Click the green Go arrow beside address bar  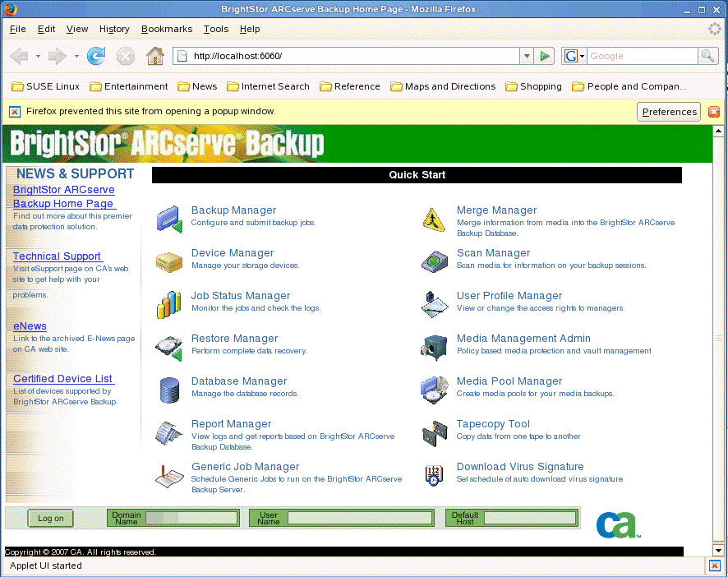[x=544, y=56]
